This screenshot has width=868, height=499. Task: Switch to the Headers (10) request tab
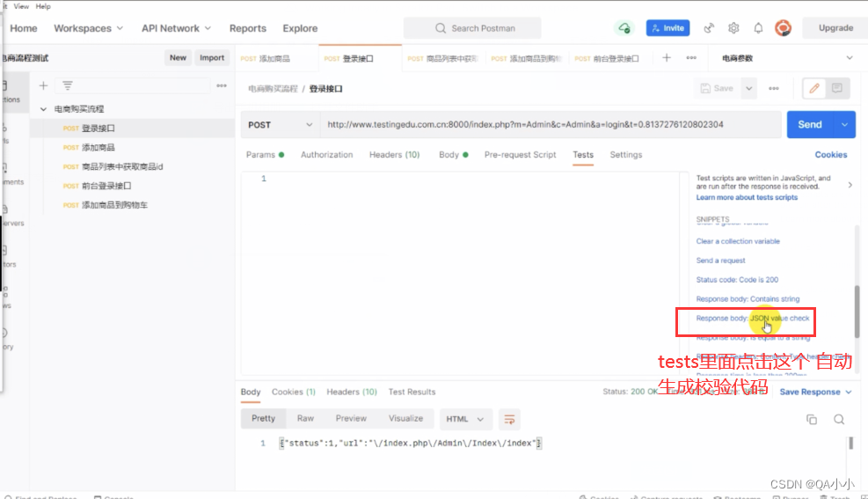(395, 155)
